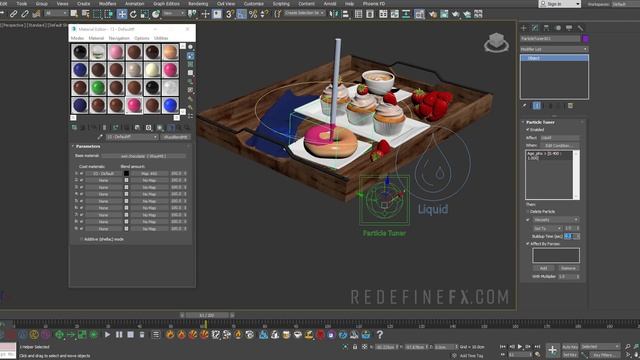Open the Create tab plus icon in command panel

click(x=524, y=28)
